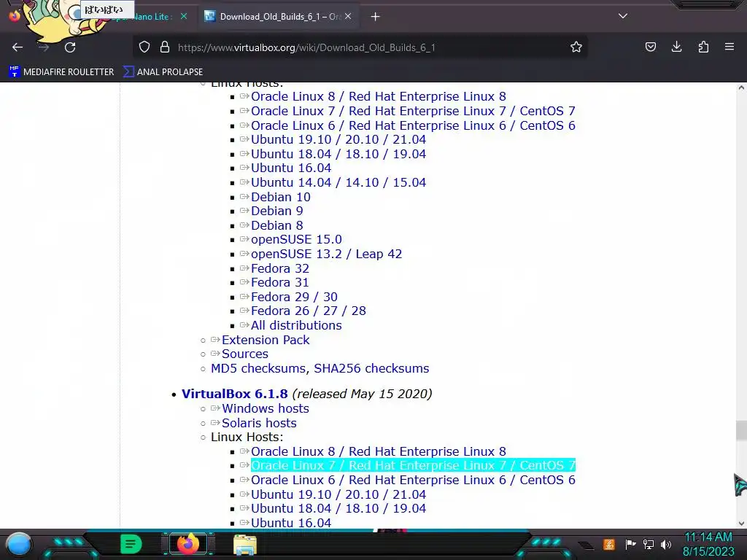
Task: Open the Firefox application menu
Action: pyautogui.click(x=729, y=47)
